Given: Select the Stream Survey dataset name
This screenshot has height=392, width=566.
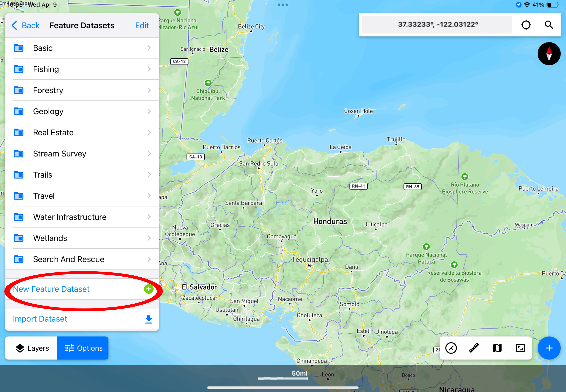Looking at the screenshot, I should pos(60,154).
